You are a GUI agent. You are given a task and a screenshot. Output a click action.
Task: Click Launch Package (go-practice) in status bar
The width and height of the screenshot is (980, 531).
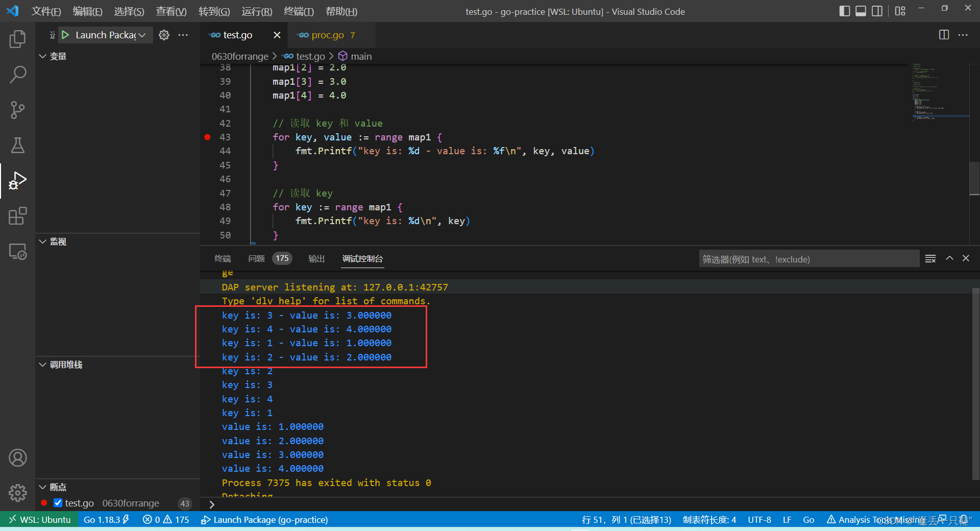264,520
